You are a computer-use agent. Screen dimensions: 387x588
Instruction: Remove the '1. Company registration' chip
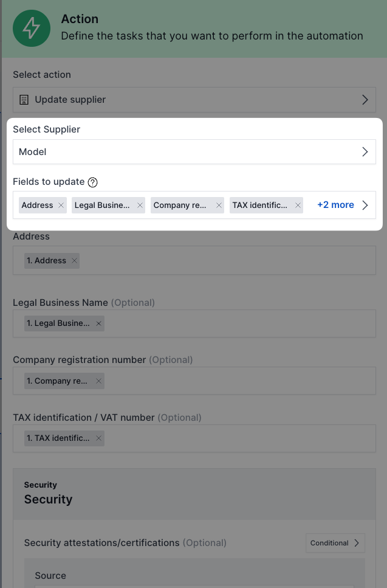[x=98, y=381]
